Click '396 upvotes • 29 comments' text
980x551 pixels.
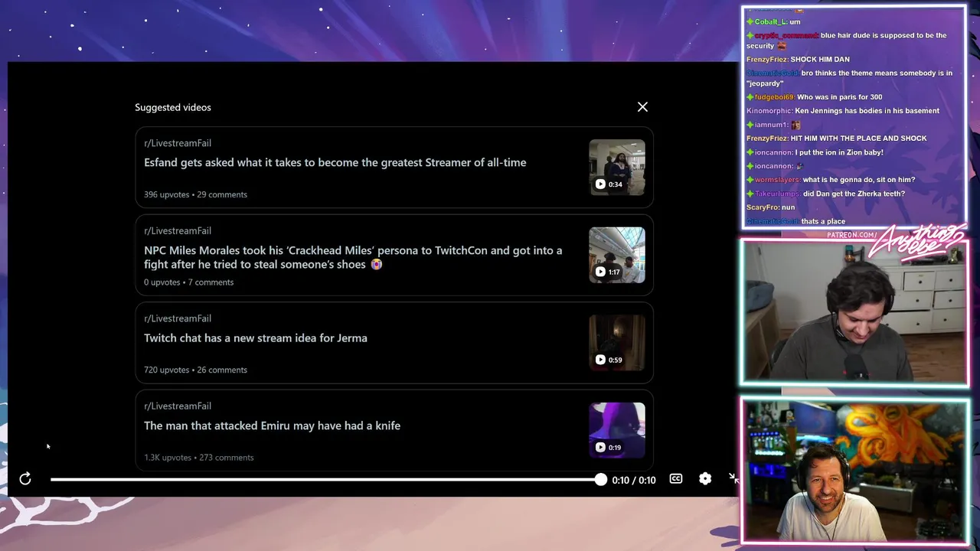[x=195, y=194]
